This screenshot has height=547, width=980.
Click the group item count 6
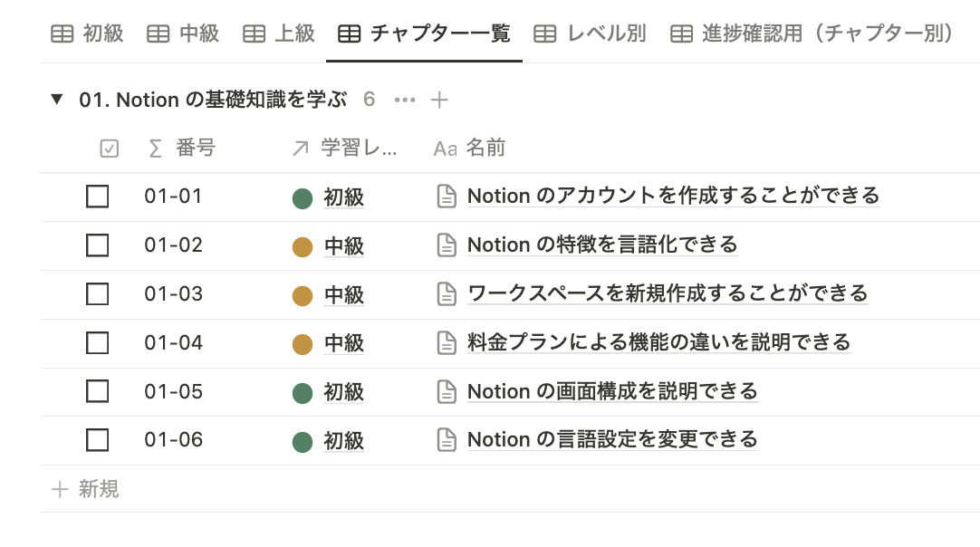pyautogui.click(x=370, y=100)
